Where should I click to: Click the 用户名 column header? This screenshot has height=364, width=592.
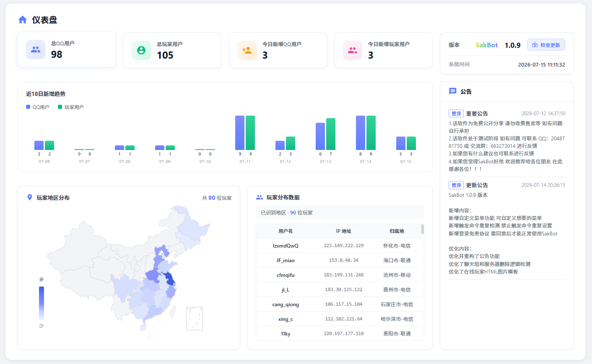pos(286,231)
